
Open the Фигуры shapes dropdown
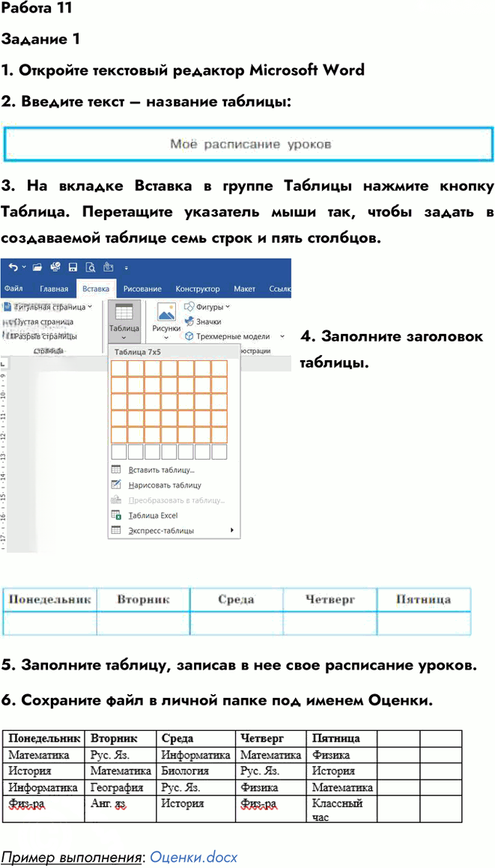point(207,306)
